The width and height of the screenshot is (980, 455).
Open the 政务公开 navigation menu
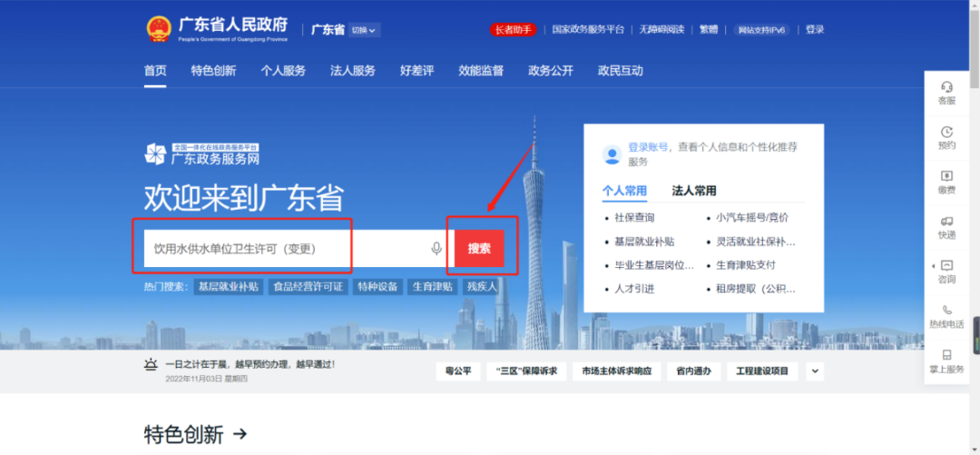click(x=551, y=71)
